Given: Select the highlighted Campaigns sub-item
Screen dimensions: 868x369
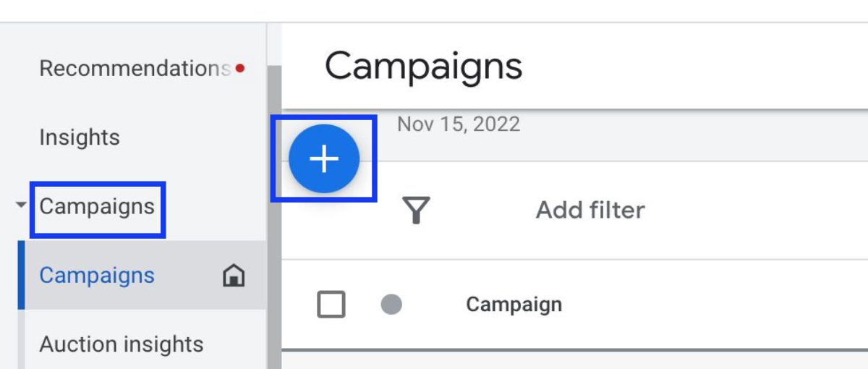Looking at the screenshot, I should (x=142, y=276).
